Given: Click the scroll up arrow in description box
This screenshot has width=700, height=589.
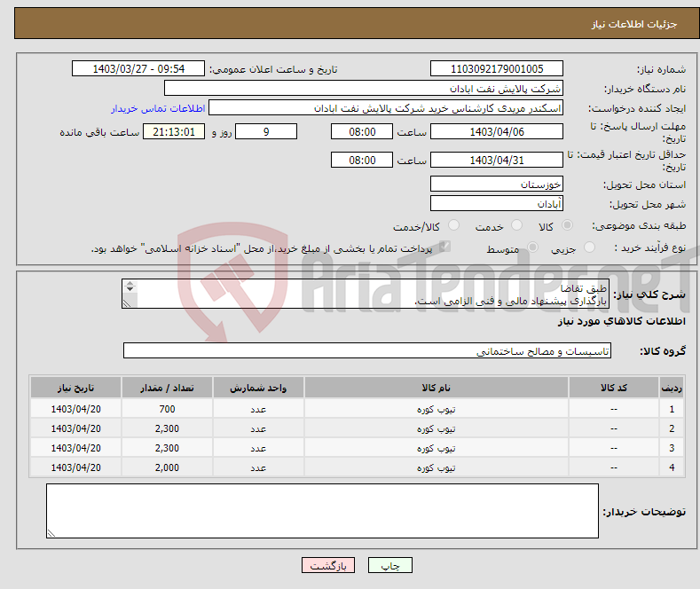Looking at the screenshot, I should pyautogui.click(x=130, y=283).
